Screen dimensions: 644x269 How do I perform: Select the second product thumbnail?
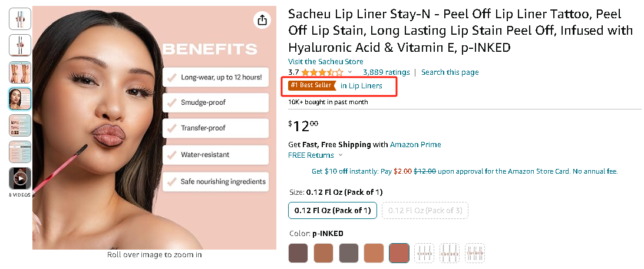point(20,45)
